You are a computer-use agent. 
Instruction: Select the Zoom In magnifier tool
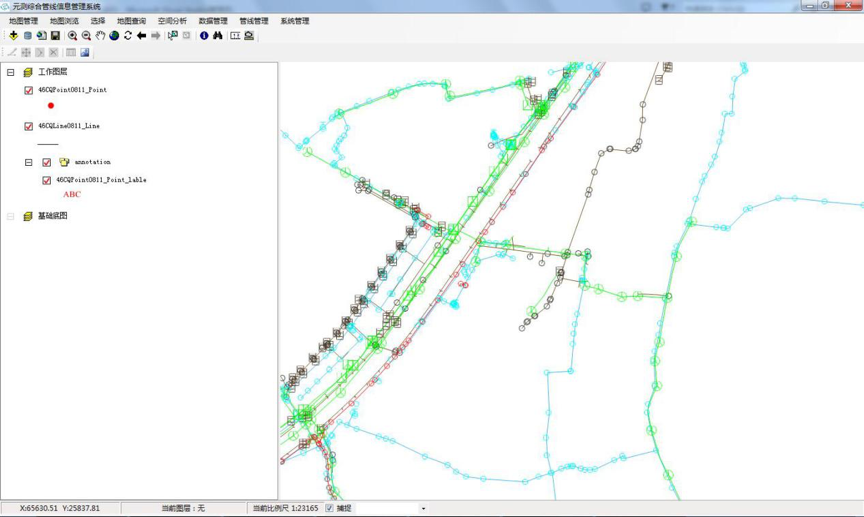(x=72, y=36)
